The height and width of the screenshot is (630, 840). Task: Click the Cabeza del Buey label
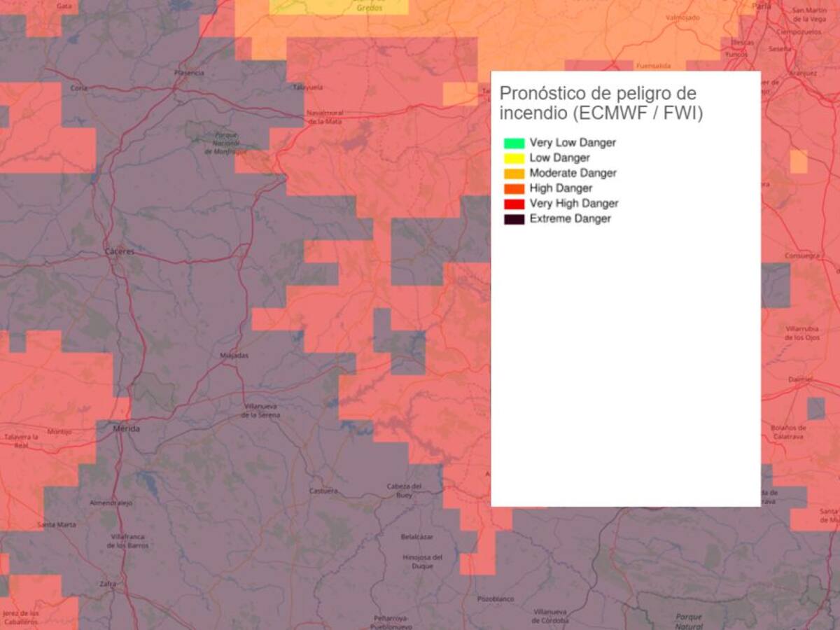click(404, 491)
